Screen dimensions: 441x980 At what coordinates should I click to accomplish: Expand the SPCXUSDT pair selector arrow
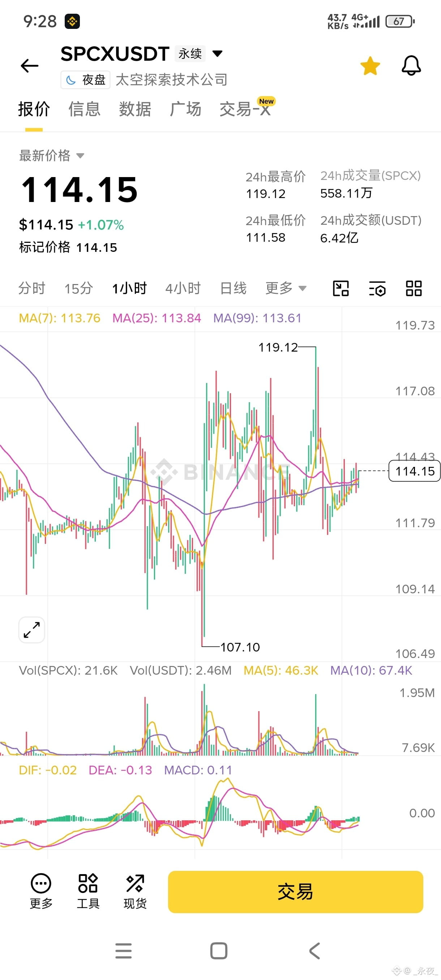[x=217, y=53]
